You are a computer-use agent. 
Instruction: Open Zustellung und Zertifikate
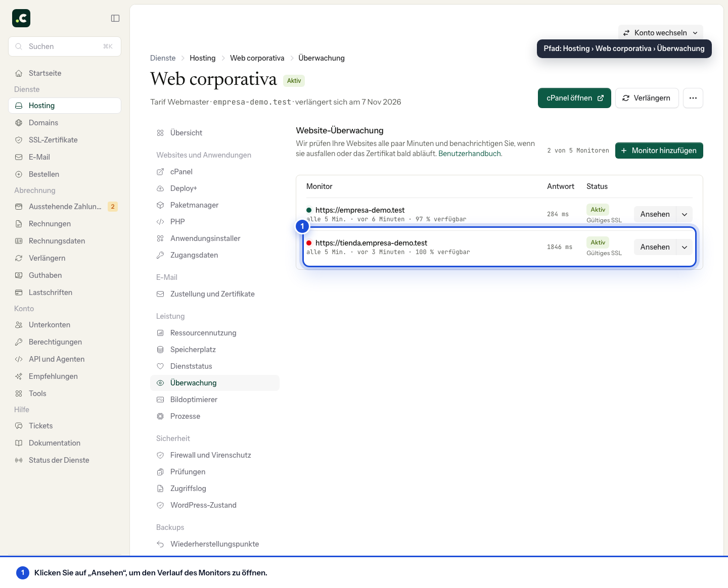(215, 294)
